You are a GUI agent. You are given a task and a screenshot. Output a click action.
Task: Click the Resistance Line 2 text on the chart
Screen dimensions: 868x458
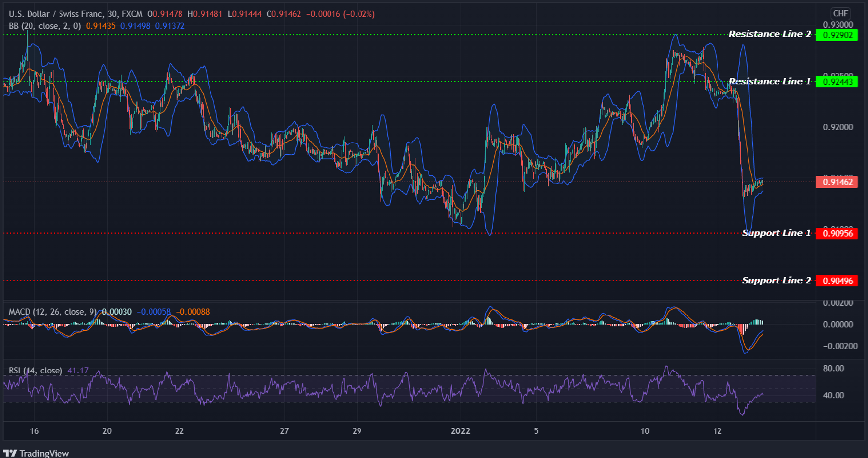(x=770, y=34)
